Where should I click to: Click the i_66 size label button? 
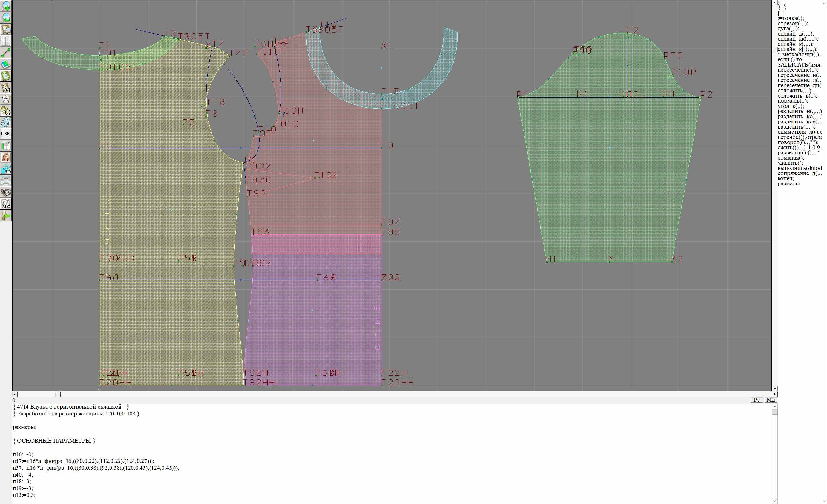pos(6,134)
